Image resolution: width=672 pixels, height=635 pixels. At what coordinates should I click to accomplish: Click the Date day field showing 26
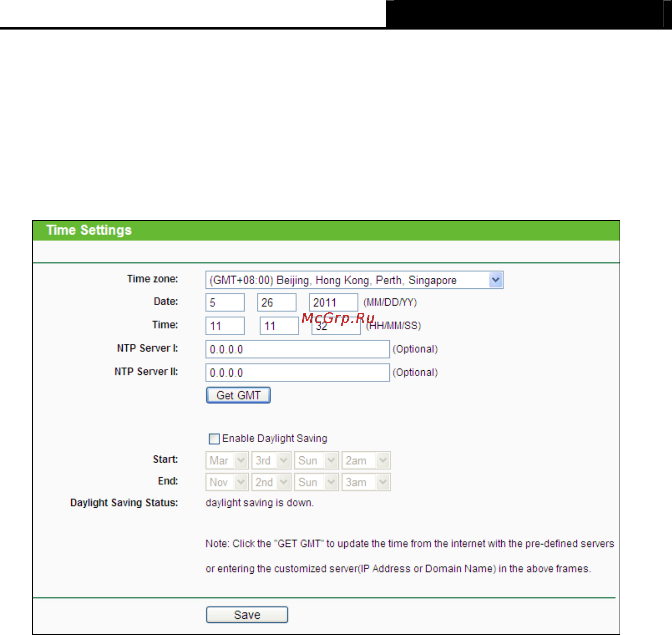tap(277, 303)
